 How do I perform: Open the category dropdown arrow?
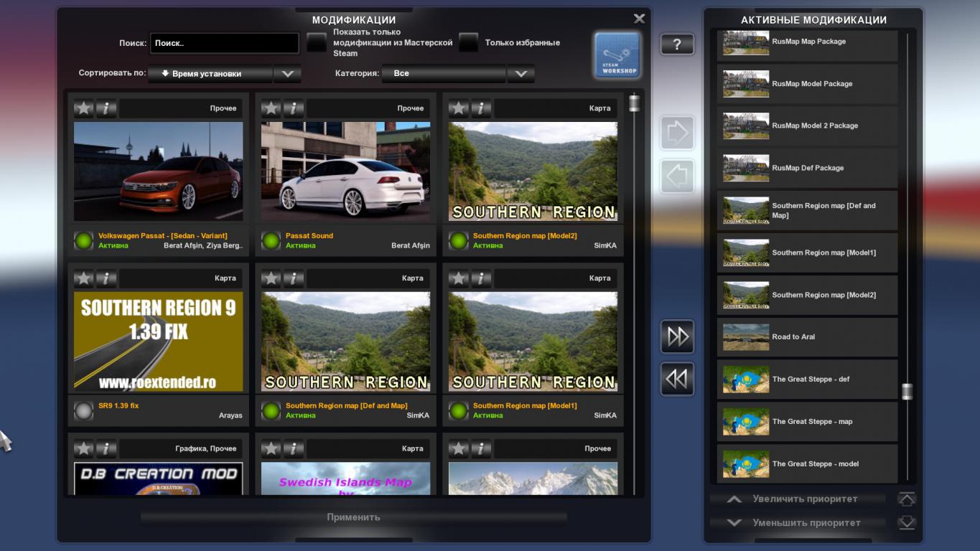pyautogui.click(x=521, y=74)
